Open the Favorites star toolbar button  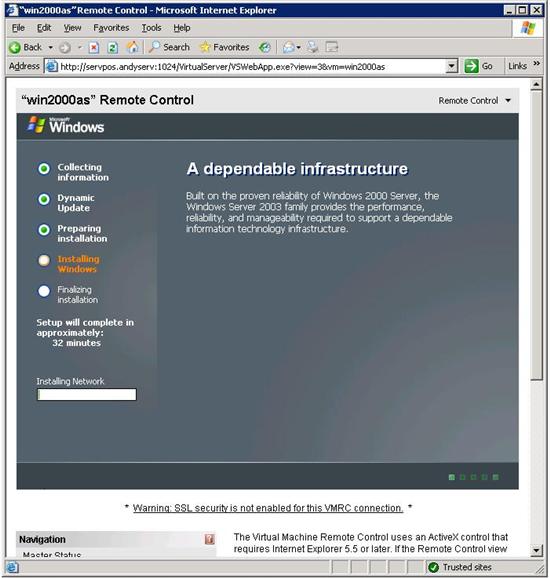click(x=224, y=47)
